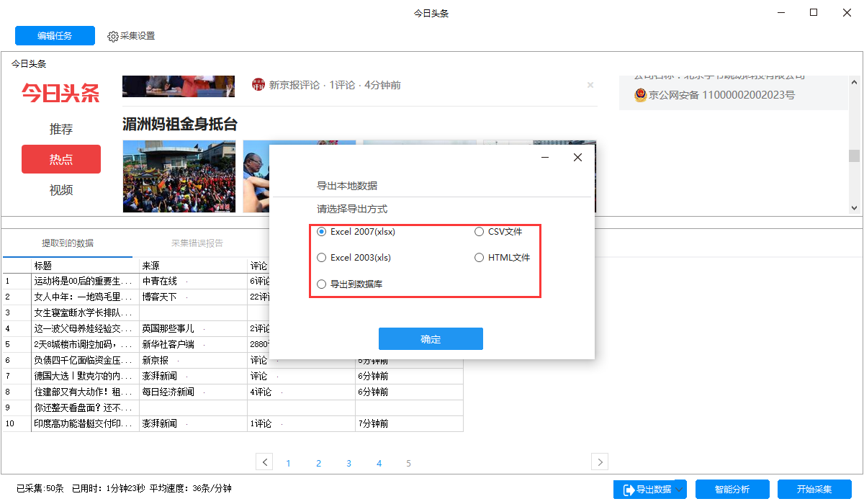This screenshot has width=864, height=504.
Task: Click the 中青在线 source cell
Action: 193,281
